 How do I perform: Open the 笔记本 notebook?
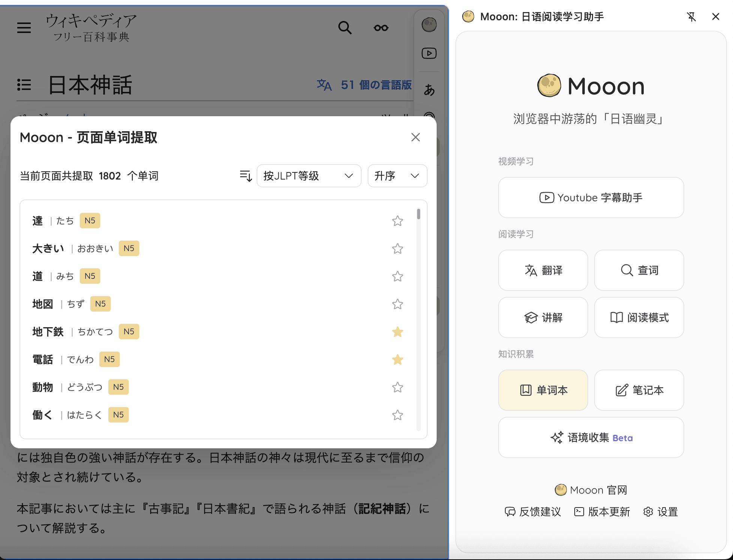coord(639,390)
